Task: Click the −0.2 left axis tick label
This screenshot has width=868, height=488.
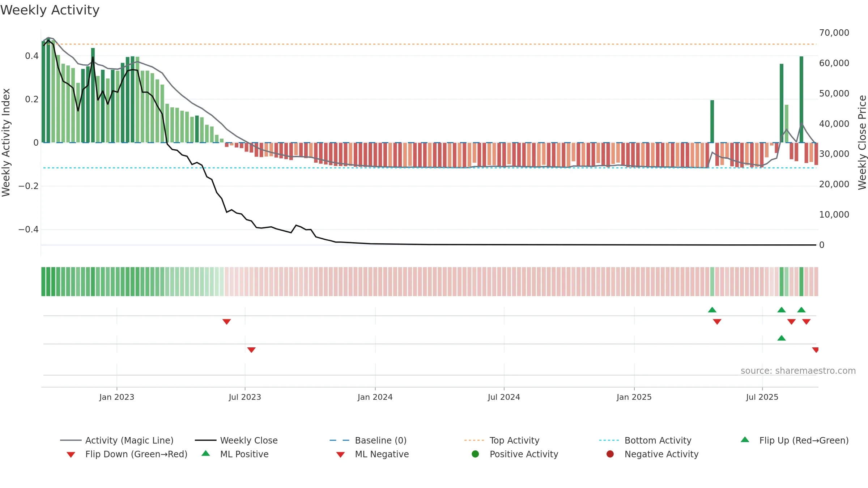Action: tap(29, 186)
